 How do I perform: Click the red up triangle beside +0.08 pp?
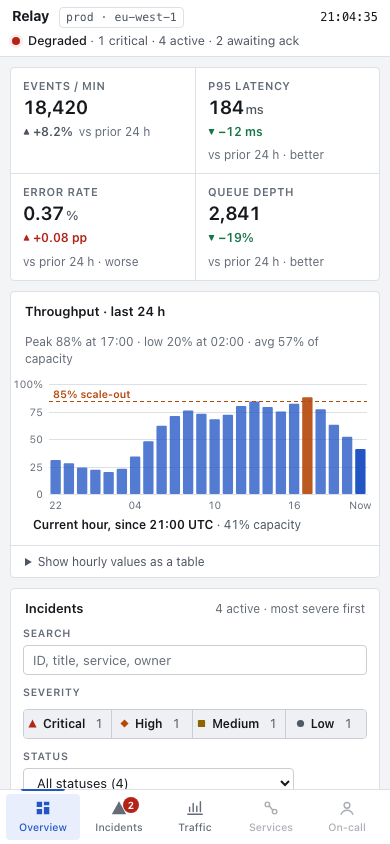pos(27,238)
